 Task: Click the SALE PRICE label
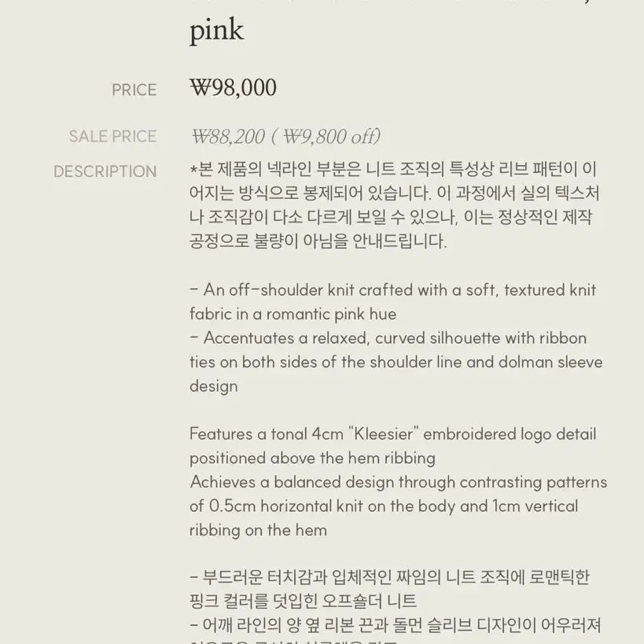[112, 137]
